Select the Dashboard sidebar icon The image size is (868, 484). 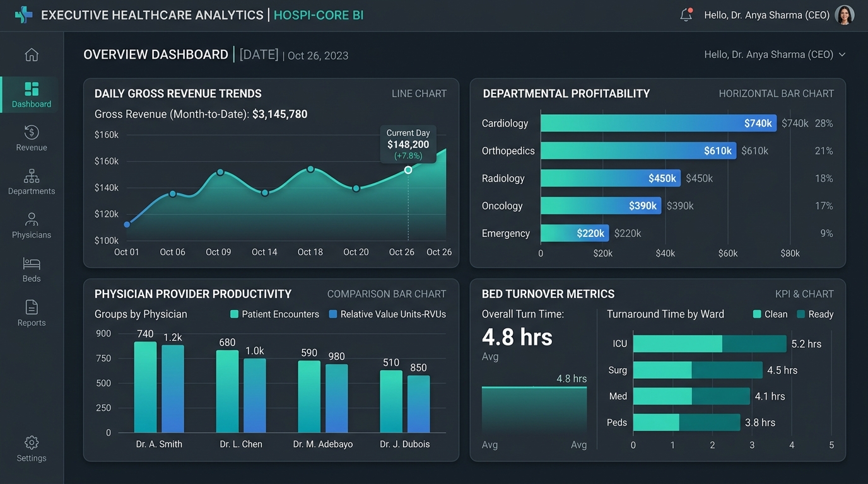[x=32, y=89]
